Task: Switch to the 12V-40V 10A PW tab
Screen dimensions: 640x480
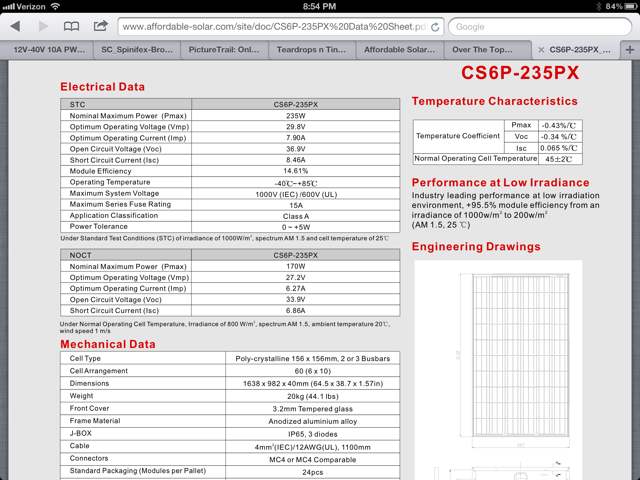Action: 49,50
